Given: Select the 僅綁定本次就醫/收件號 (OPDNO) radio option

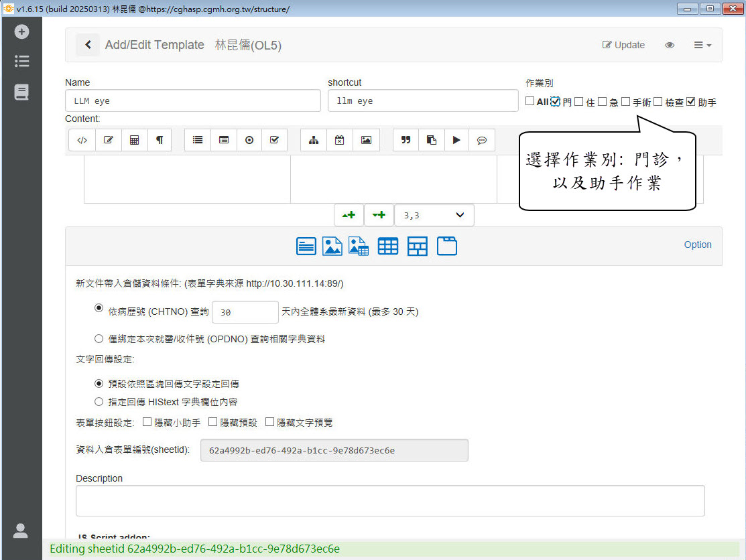Looking at the screenshot, I should point(99,339).
